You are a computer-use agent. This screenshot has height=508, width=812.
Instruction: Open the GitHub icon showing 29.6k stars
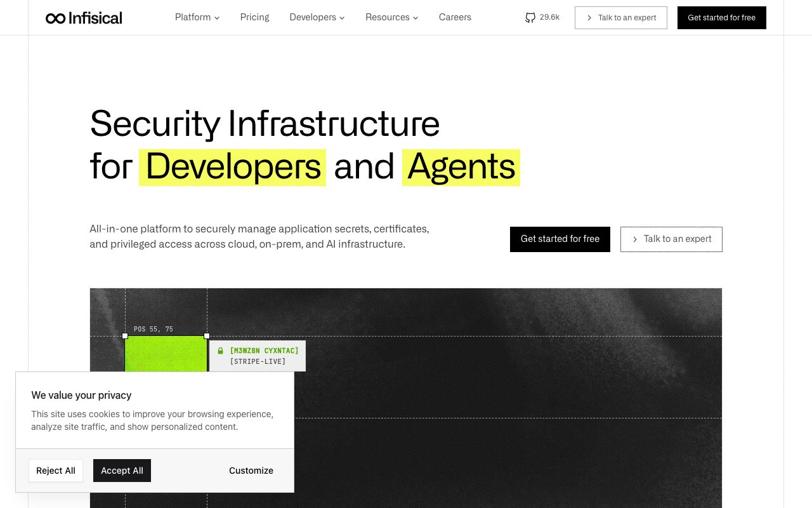(x=530, y=18)
